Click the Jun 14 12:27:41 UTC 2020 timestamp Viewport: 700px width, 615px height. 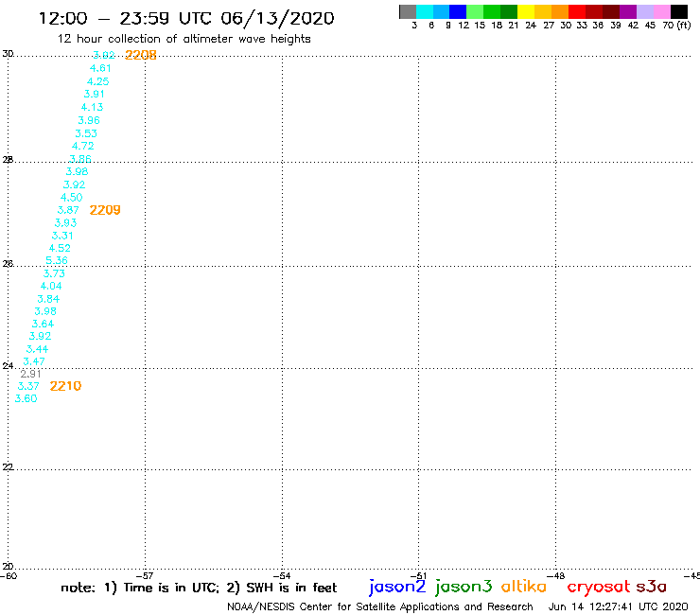point(619,607)
